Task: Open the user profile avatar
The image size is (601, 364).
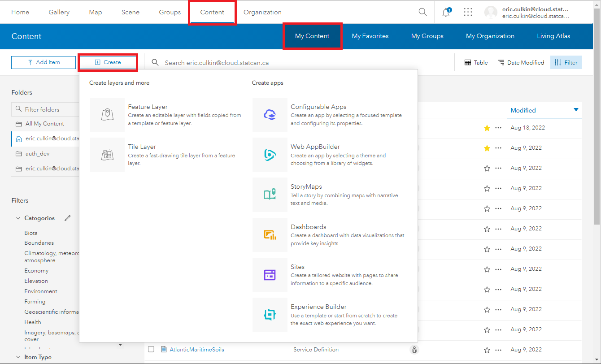Action: pos(491,12)
